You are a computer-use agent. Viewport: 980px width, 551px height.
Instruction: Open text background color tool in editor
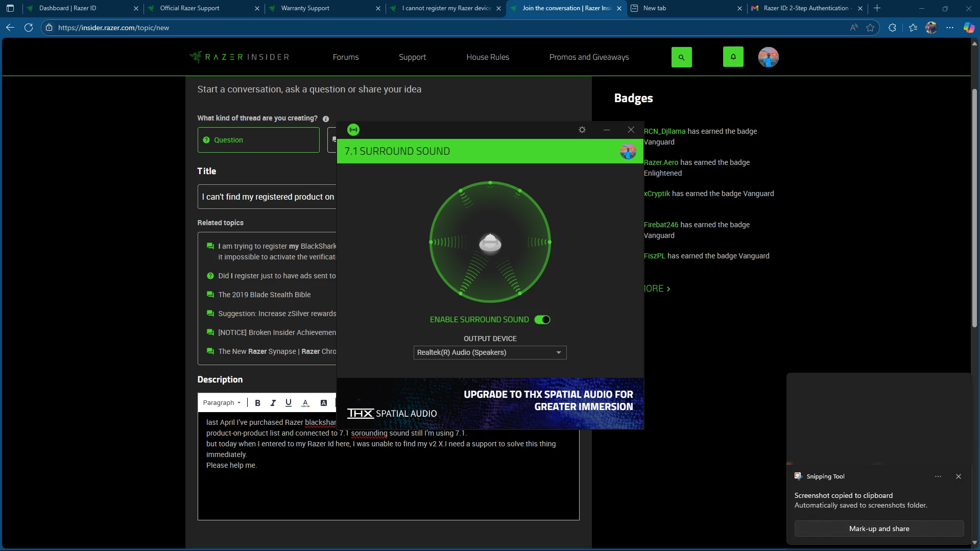tap(324, 403)
